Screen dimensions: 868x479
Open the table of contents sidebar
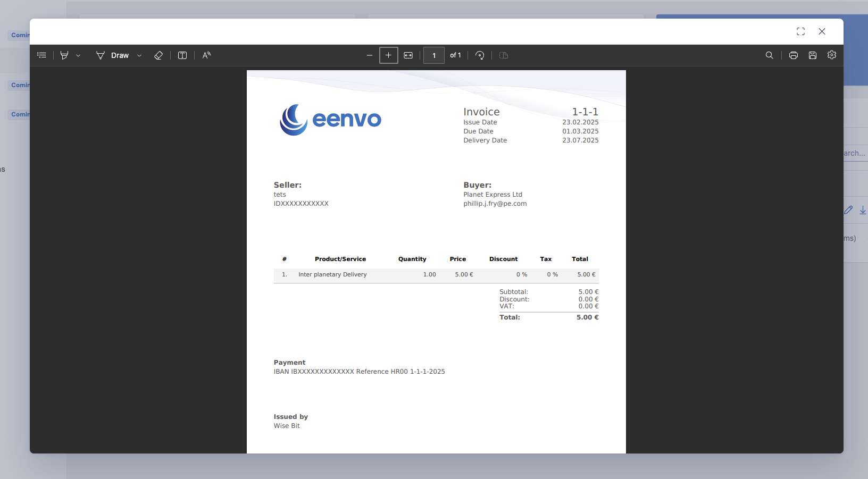tap(41, 55)
